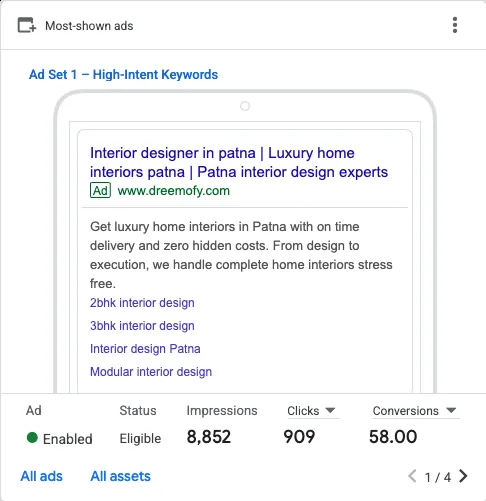Select the Interior design Patna sitelink

pos(145,349)
